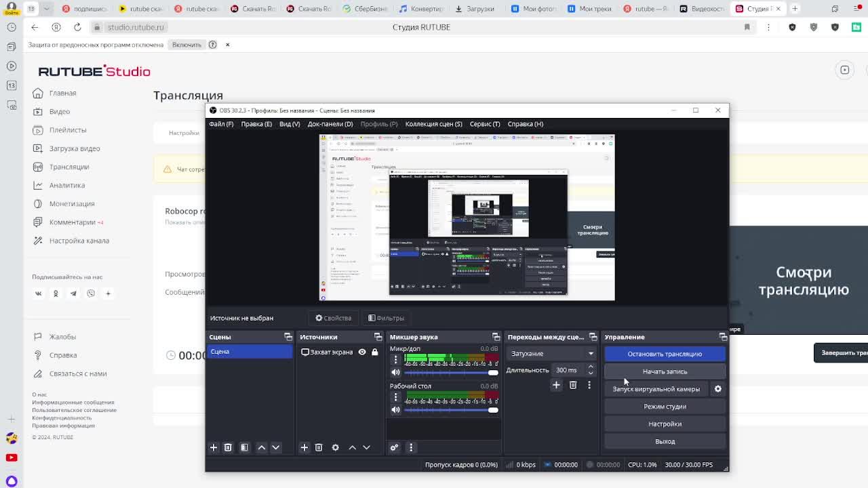Move source down arrow in Sources panel
The width and height of the screenshot is (868, 488).
pyautogui.click(x=367, y=447)
